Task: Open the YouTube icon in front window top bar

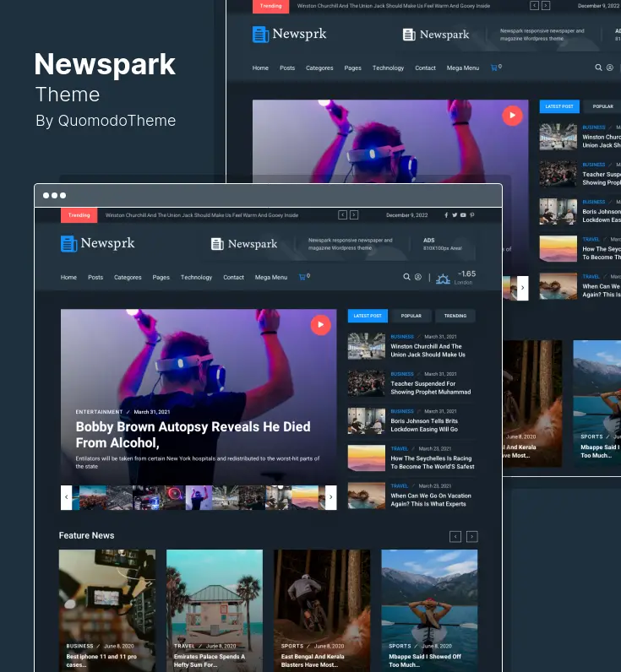Action: 463,215
